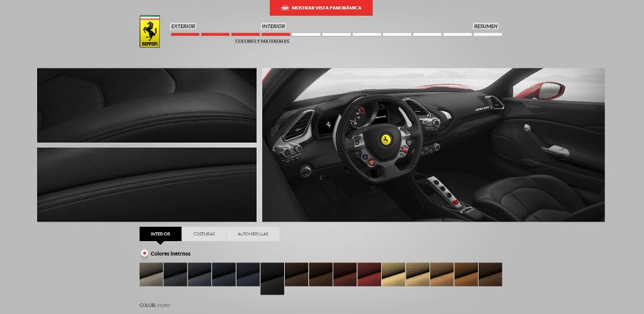Select the bright red leather swatch

pyautogui.click(x=369, y=274)
